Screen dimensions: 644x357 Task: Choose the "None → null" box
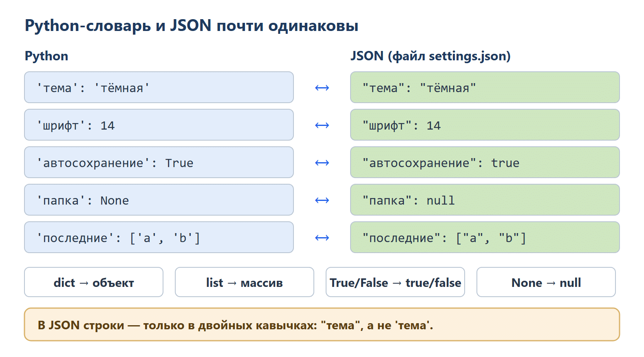point(546,282)
